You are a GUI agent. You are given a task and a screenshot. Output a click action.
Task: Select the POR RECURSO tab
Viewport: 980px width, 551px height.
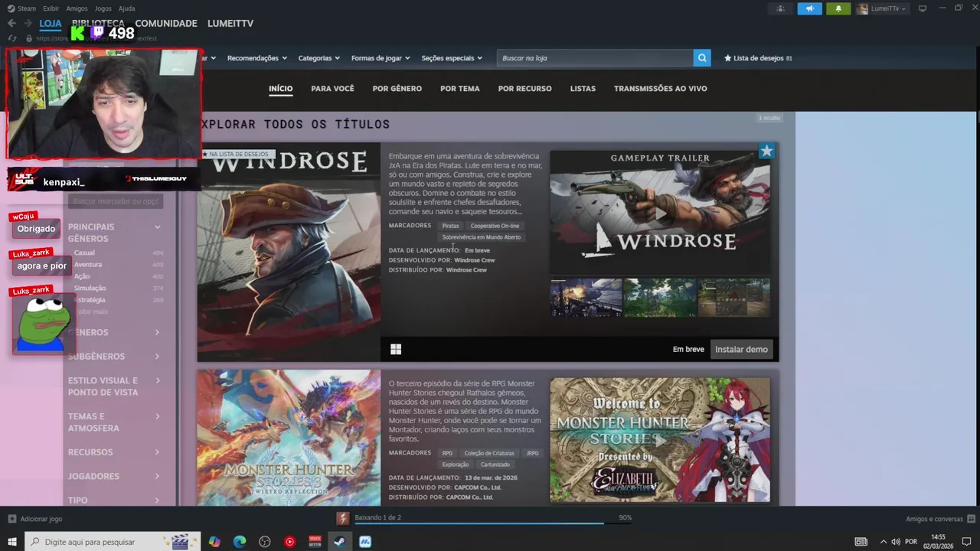[x=524, y=89]
